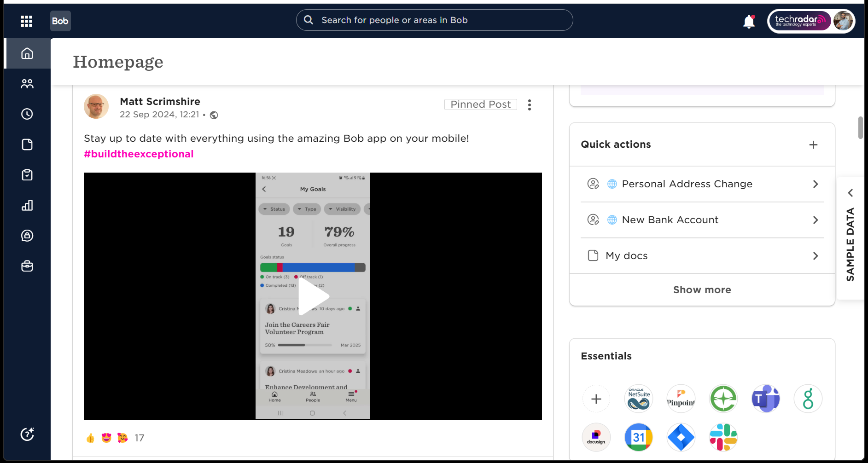The image size is (868, 463).
Task: Go to Home in the sidebar
Action: pyautogui.click(x=27, y=53)
